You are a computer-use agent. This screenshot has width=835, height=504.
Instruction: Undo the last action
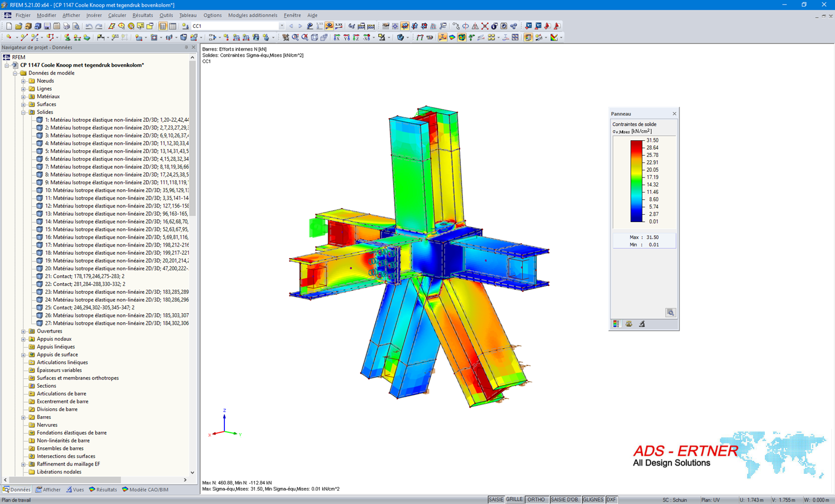point(89,26)
